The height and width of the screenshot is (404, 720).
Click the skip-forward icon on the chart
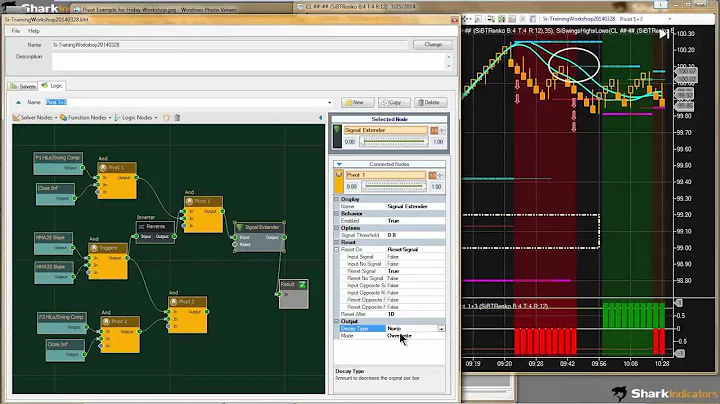click(x=664, y=34)
